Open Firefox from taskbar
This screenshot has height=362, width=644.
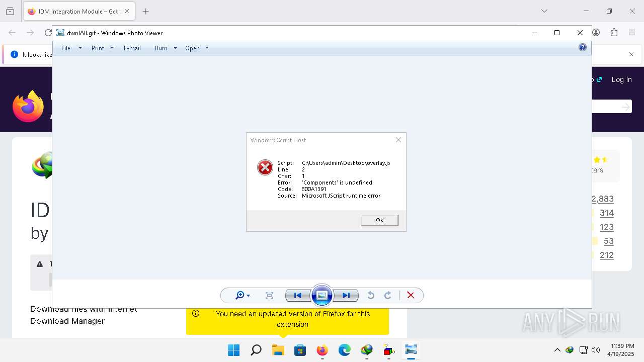(x=323, y=350)
